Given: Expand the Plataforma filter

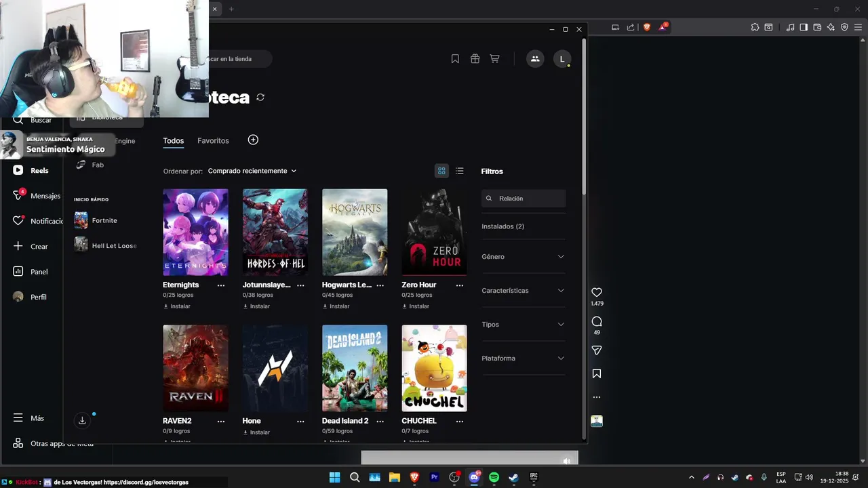Looking at the screenshot, I should click(523, 359).
